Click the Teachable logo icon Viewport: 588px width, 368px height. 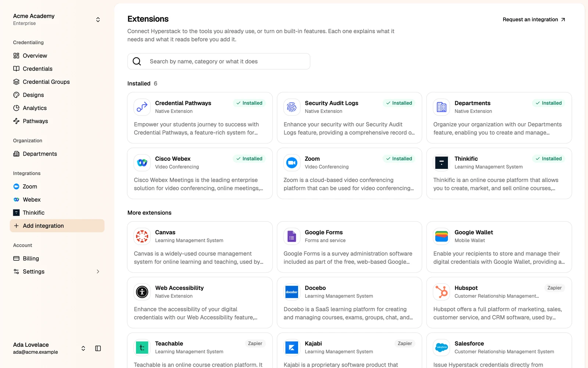point(142,347)
